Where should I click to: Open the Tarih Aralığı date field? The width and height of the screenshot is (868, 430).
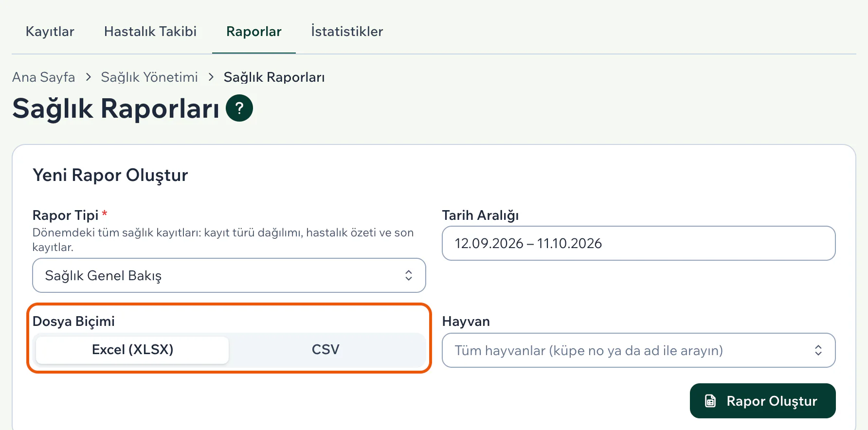click(x=639, y=243)
